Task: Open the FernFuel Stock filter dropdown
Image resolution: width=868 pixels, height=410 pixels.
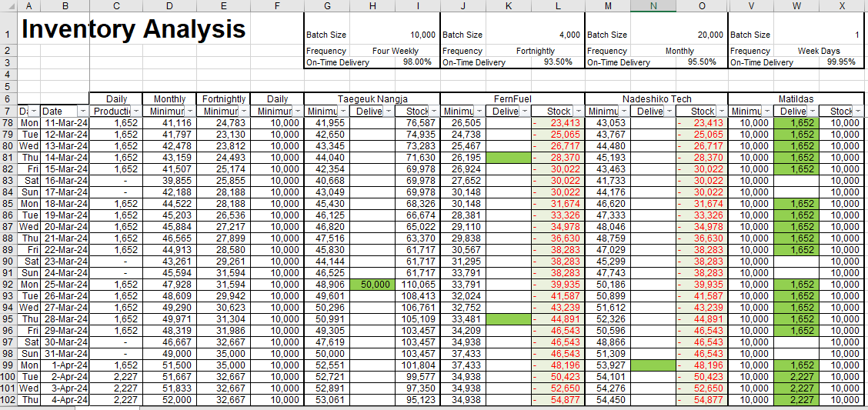Action: (x=578, y=112)
